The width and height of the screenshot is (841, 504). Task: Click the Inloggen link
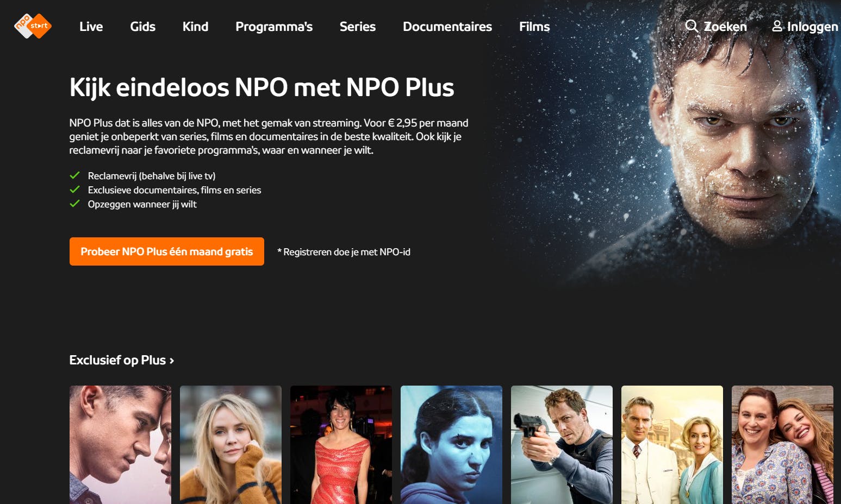click(x=812, y=27)
